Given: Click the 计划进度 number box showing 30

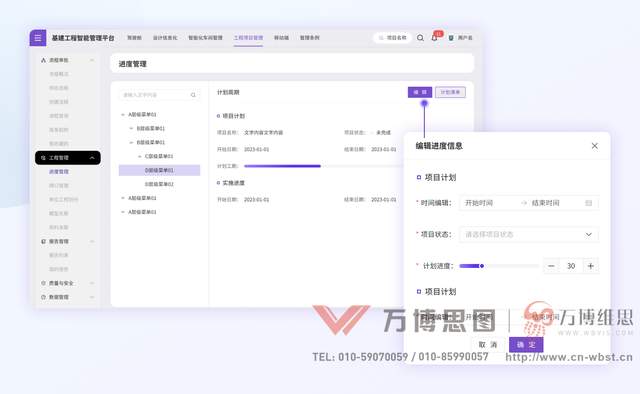Looking at the screenshot, I should click(571, 266).
